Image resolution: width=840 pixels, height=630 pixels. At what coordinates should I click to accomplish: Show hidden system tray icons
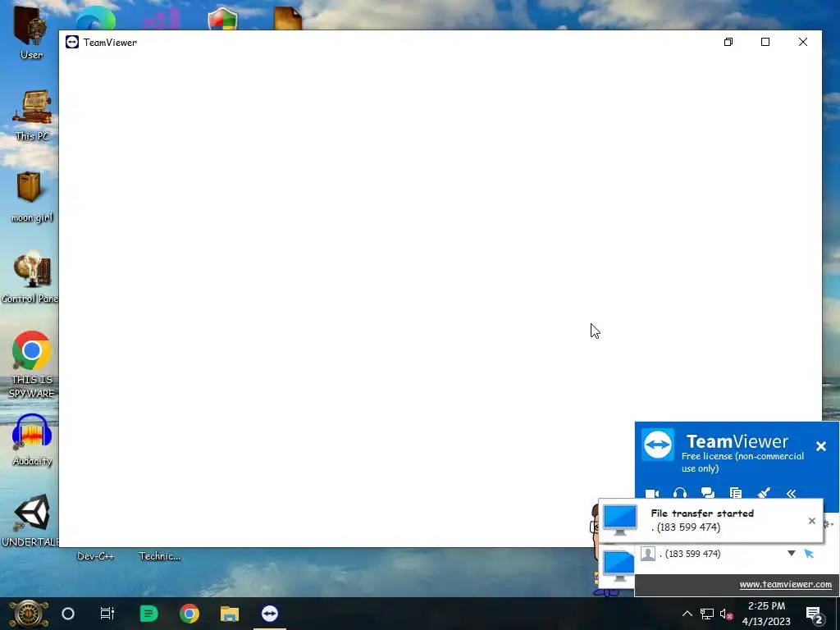point(687,614)
